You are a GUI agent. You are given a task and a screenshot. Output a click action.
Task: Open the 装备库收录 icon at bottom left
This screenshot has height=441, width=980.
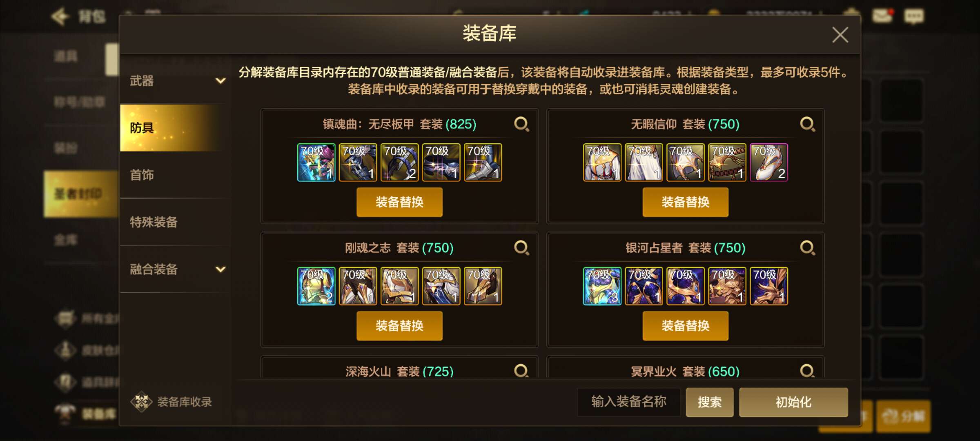tap(141, 402)
